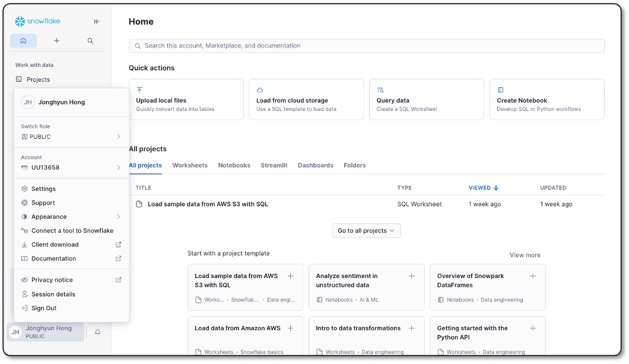The height and width of the screenshot is (364, 629).
Task: Click the plus create icon in sidebar
Action: pyautogui.click(x=56, y=40)
